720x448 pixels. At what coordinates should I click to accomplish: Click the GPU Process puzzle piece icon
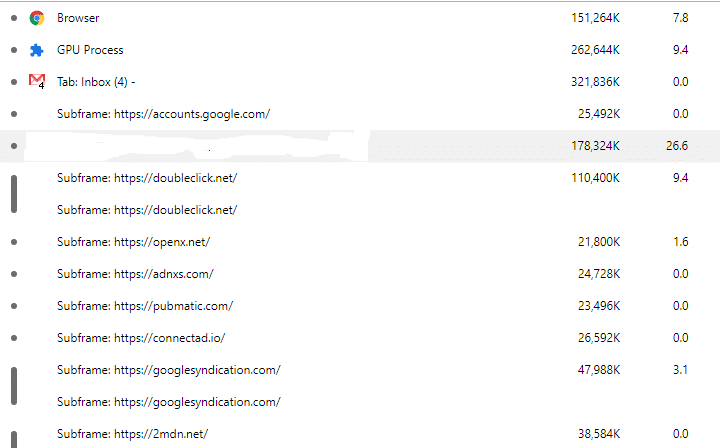coord(37,50)
